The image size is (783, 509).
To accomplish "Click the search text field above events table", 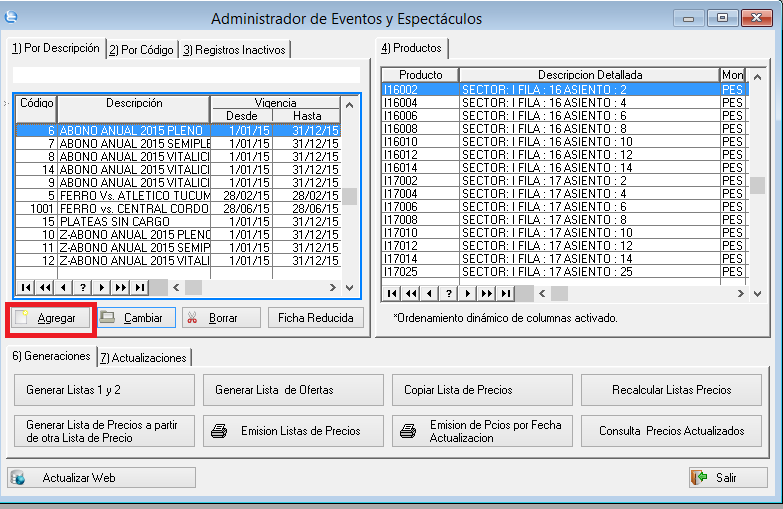I will 185,74.
